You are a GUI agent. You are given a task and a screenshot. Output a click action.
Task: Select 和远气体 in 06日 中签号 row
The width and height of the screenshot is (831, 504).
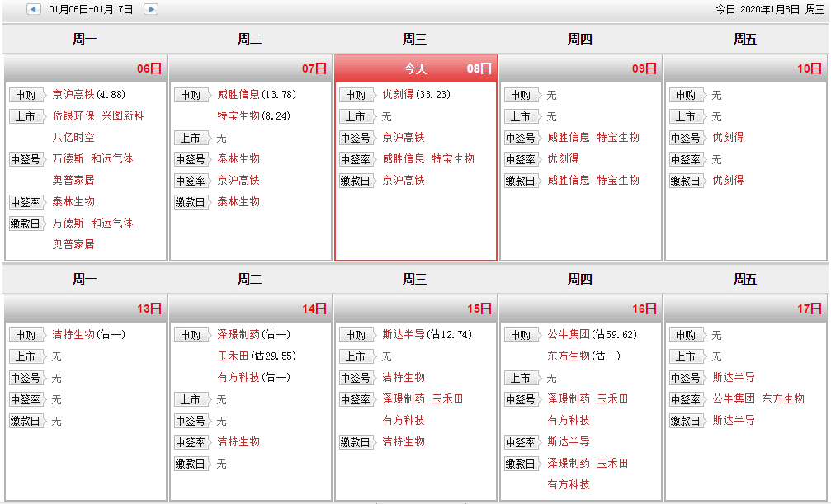112,158
